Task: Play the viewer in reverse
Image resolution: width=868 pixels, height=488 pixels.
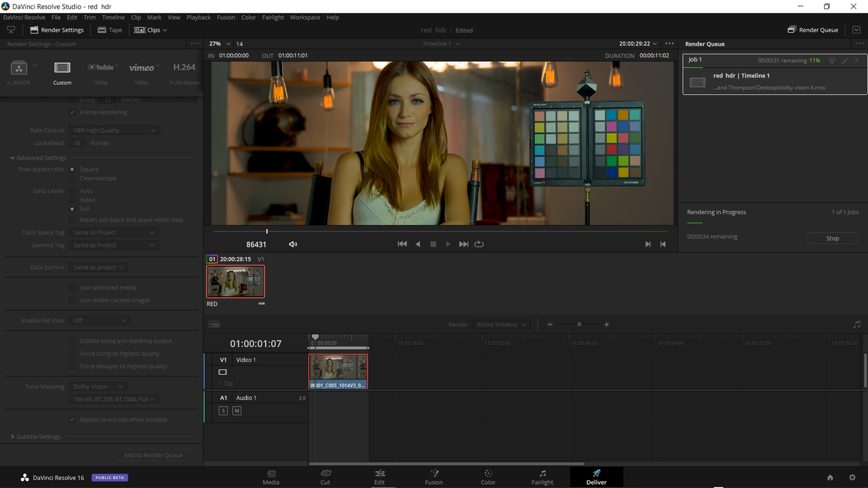Action: tap(418, 244)
